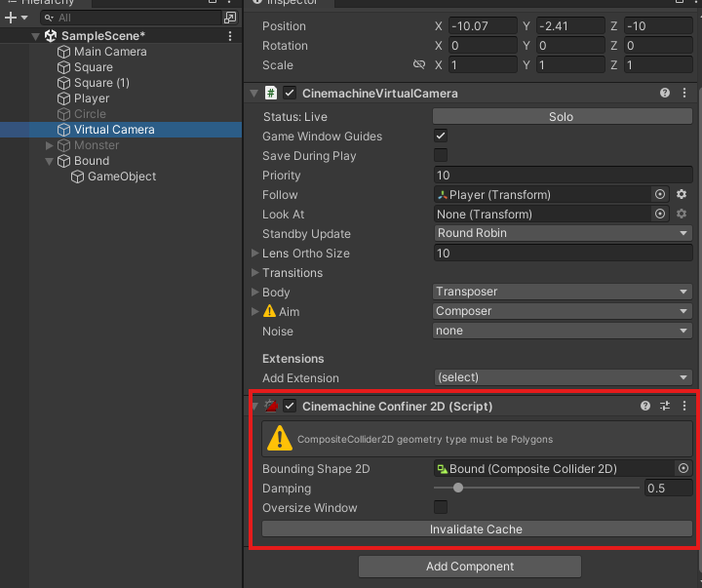Open the Add Extension select dropdown

(x=564, y=377)
